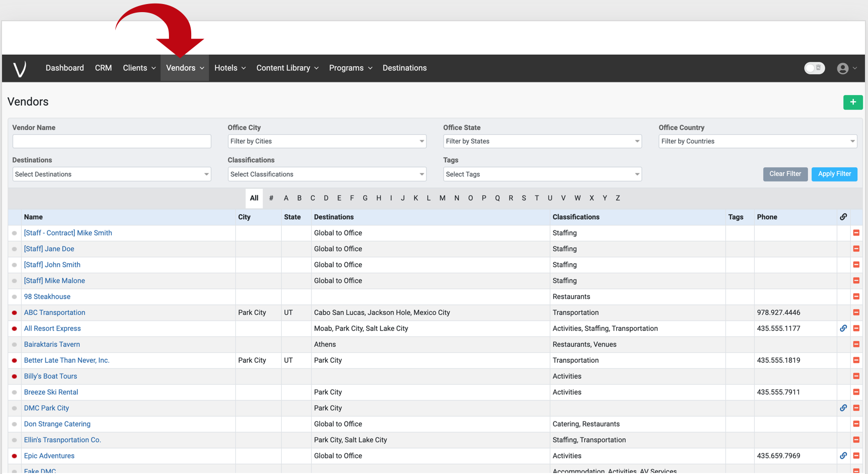Filter vendors by letter M
This screenshot has height=474, width=868.
click(442, 198)
